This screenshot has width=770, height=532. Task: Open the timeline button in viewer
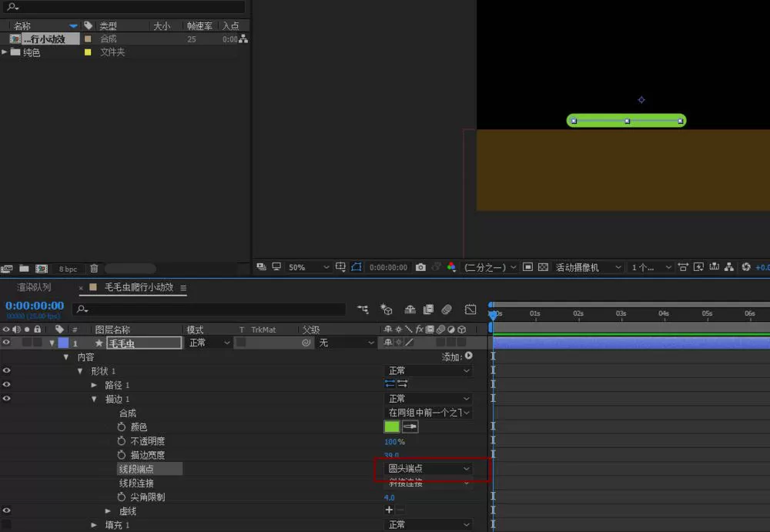coord(714,266)
